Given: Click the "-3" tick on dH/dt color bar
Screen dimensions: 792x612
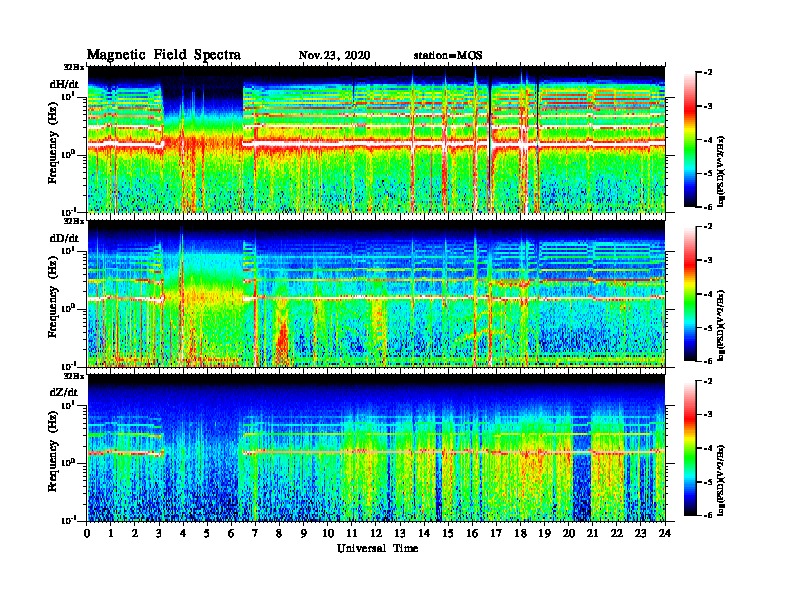Looking at the screenshot, I should (709, 107).
